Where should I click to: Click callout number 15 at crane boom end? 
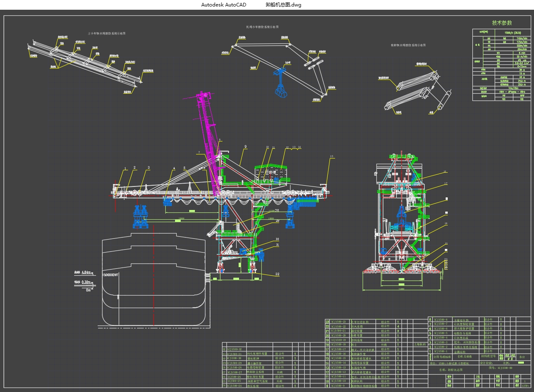pyautogui.click(x=331, y=156)
